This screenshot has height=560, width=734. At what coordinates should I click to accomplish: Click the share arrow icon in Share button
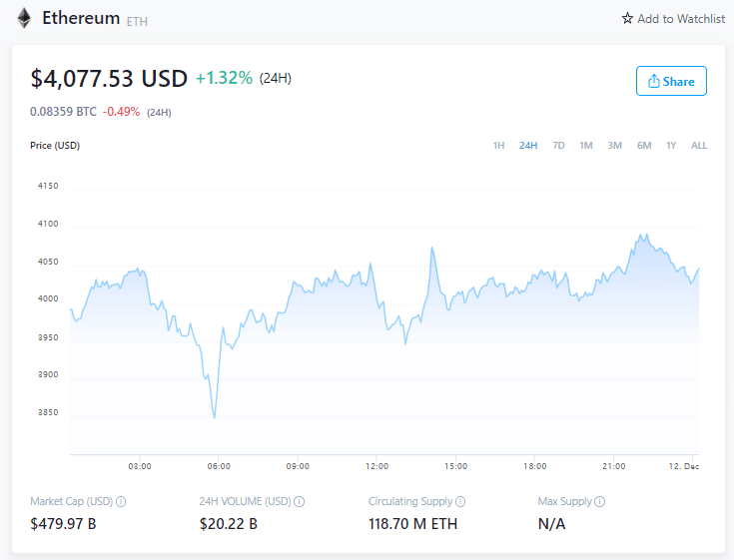click(653, 82)
